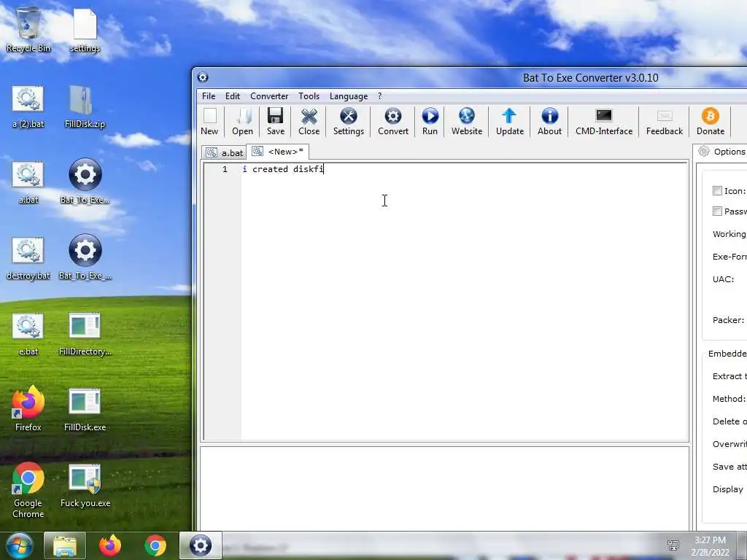Select the destroy.bat desktop icon
The width and height of the screenshot is (747, 560).
[28, 258]
